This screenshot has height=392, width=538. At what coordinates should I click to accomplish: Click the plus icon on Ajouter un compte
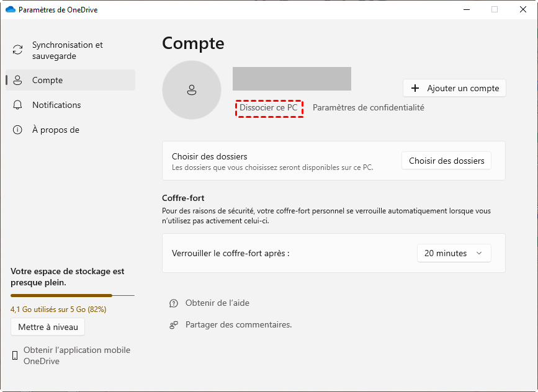coord(415,88)
